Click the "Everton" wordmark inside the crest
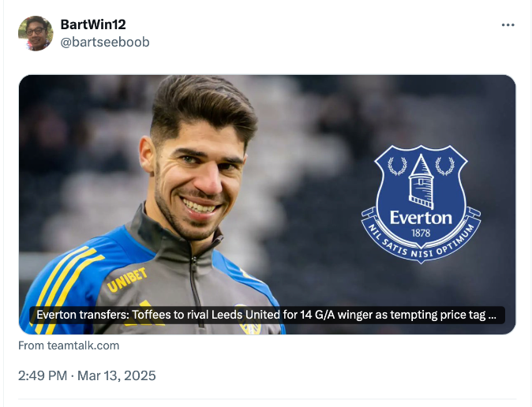 pos(421,218)
